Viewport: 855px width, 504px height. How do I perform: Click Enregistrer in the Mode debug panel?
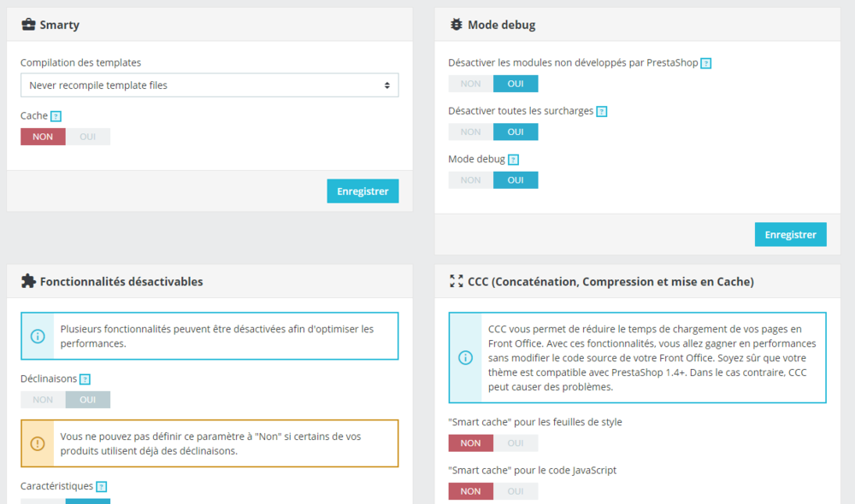(790, 234)
